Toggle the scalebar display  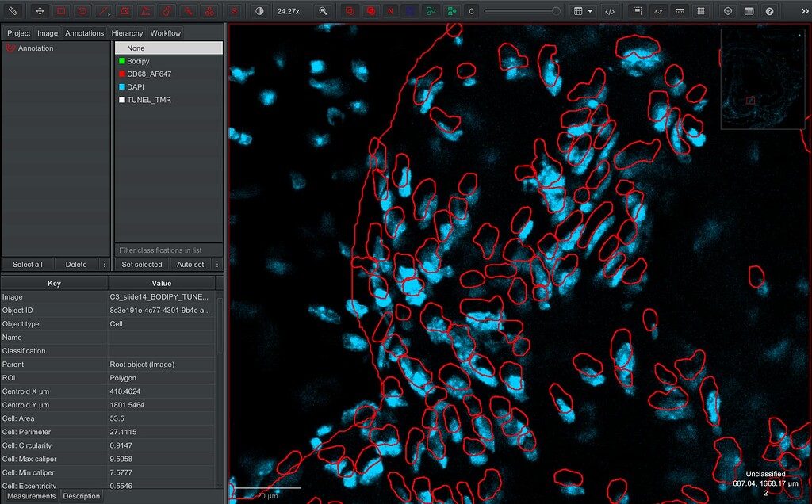tap(679, 10)
